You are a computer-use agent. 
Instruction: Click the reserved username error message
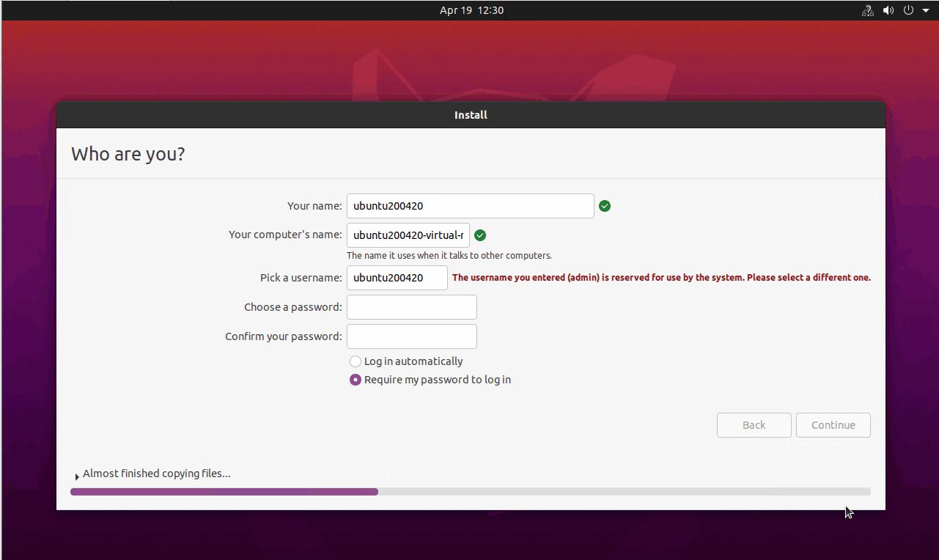point(661,278)
